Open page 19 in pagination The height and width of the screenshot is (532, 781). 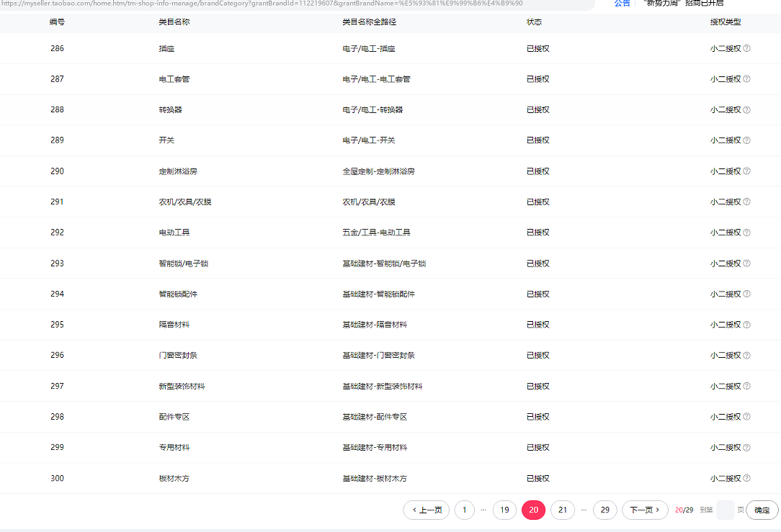click(x=504, y=510)
